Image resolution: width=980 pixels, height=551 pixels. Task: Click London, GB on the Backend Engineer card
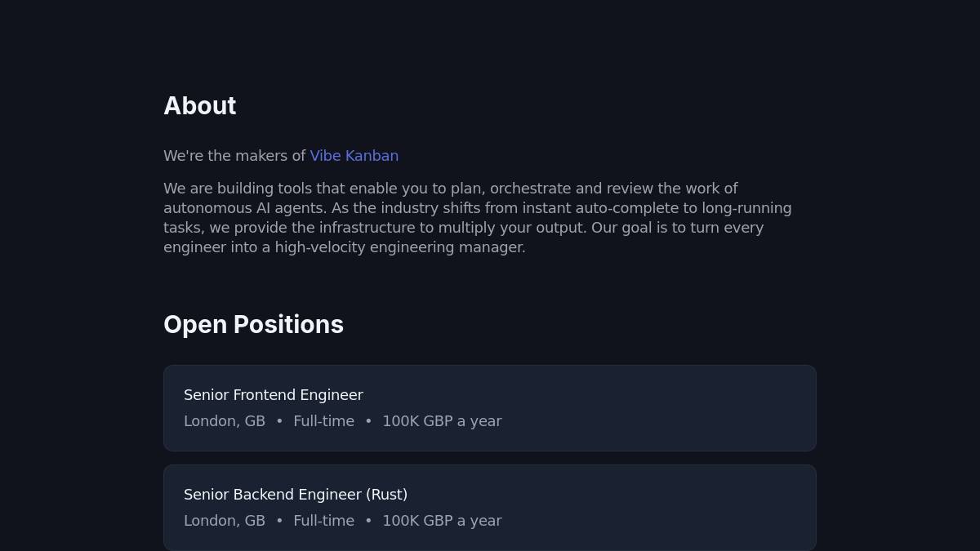pos(224,521)
